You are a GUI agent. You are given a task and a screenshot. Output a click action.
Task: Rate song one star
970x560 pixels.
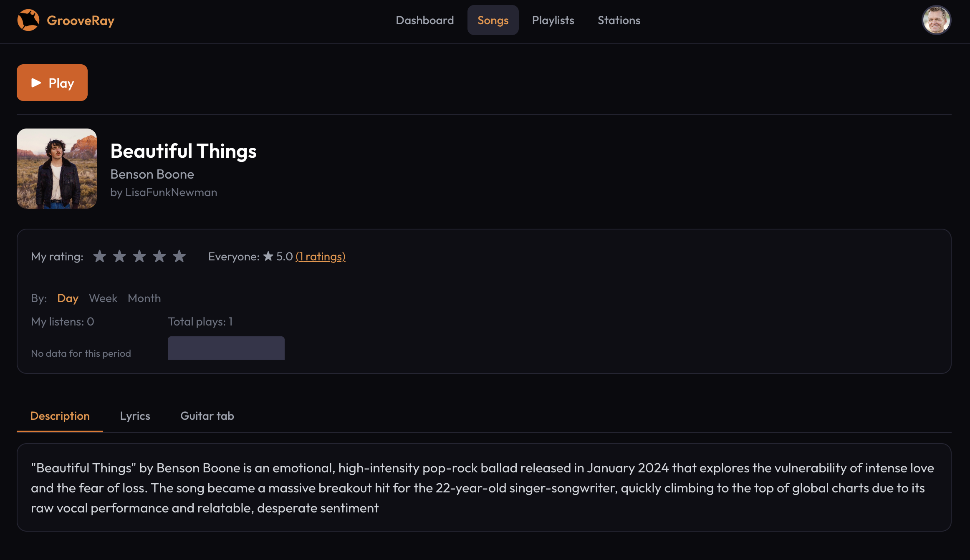[x=99, y=256]
